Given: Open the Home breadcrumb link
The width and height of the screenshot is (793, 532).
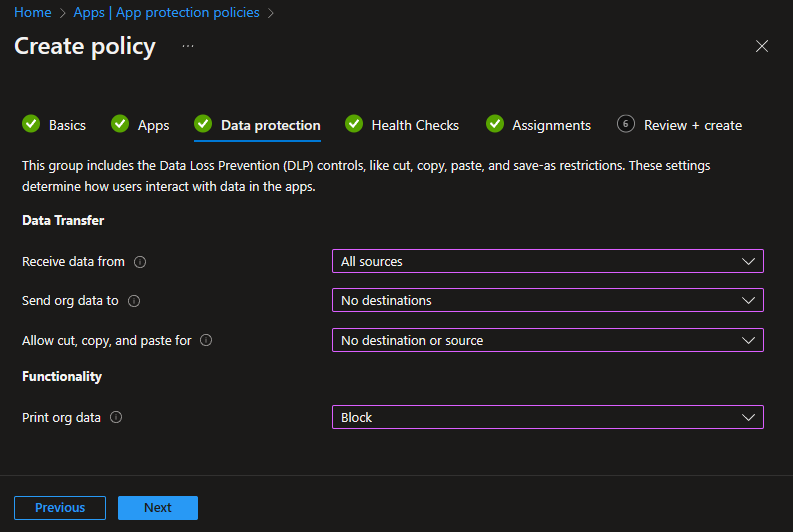Looking at the screenshot, I should [x=33, y=13].
